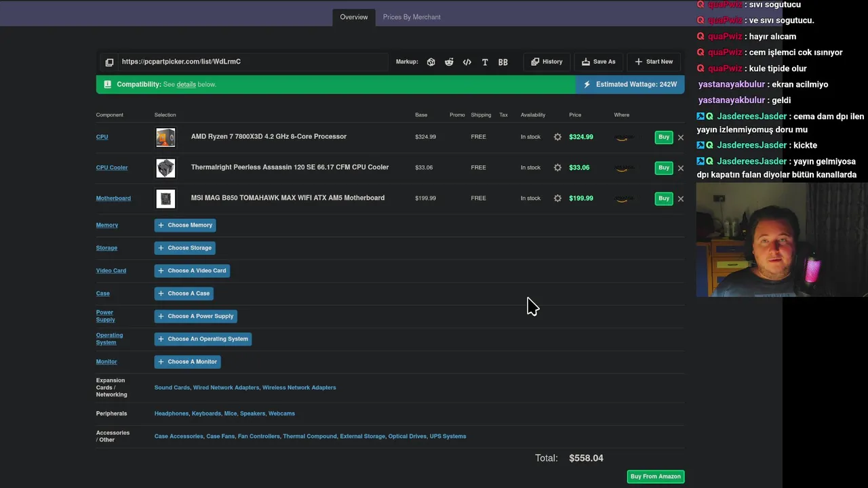Click Choose An Operating System button

pos(203,339)
